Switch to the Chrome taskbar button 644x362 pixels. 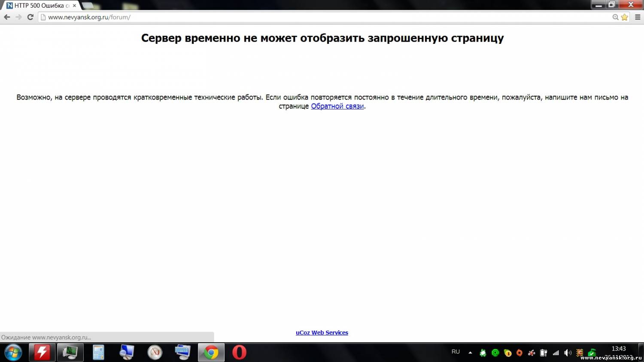211,353
